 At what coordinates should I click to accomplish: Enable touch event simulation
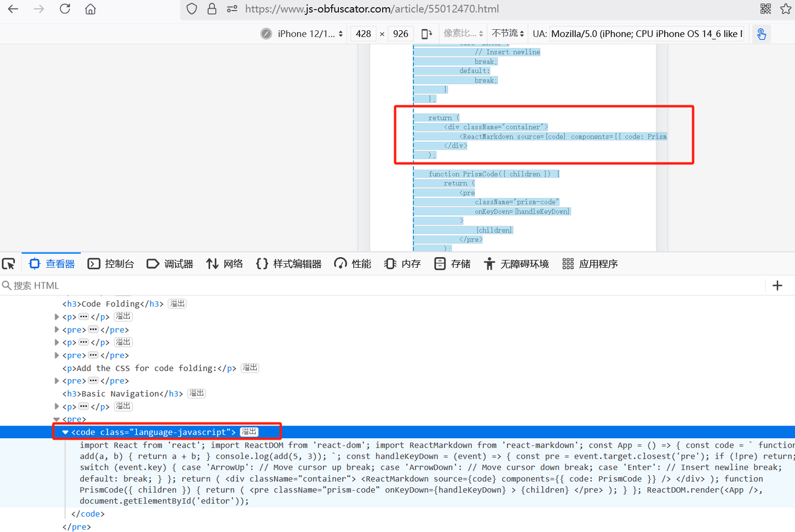tap(761, 34)
